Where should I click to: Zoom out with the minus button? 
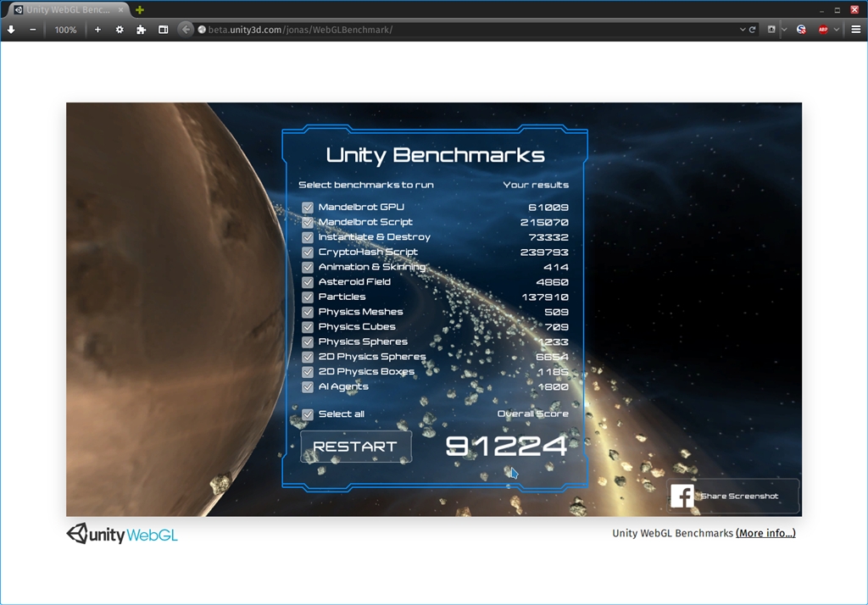33,30
